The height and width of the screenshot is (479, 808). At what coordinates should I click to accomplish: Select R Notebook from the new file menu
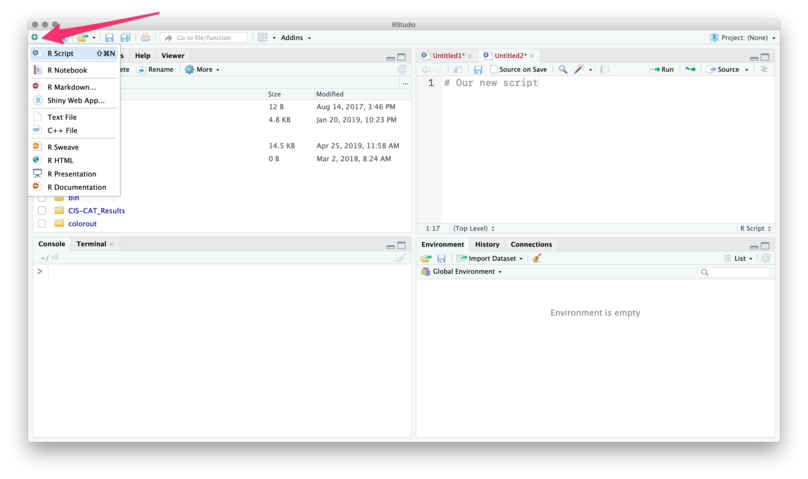click(x=74, y=70)
